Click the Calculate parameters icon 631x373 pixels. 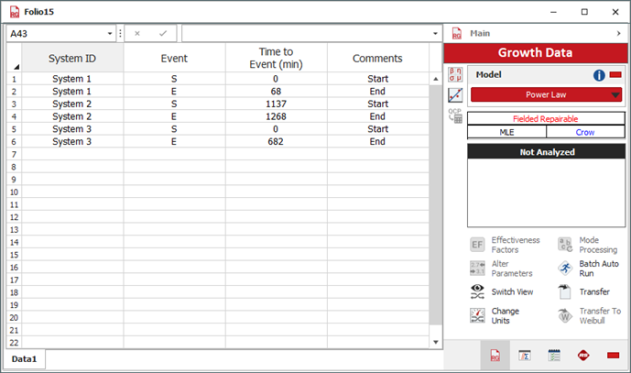(456, 75)
